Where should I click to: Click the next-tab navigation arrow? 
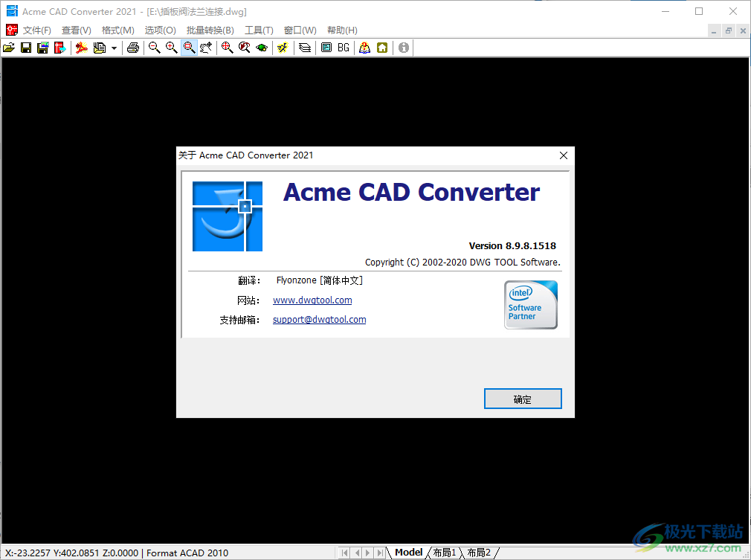click(368, 553)
